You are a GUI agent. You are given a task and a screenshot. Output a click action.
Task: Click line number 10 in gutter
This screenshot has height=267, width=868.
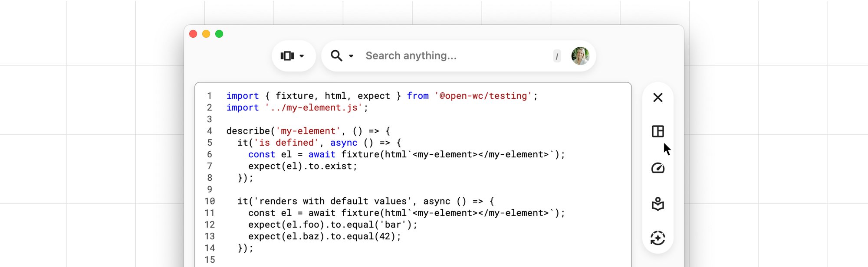coord(210,201)
